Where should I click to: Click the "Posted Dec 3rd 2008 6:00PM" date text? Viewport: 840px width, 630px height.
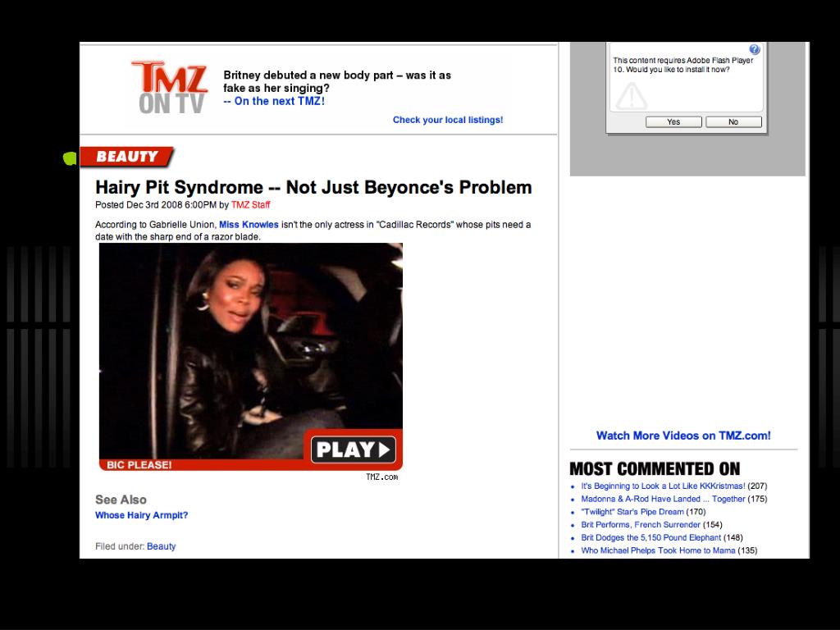click(156, 204)
